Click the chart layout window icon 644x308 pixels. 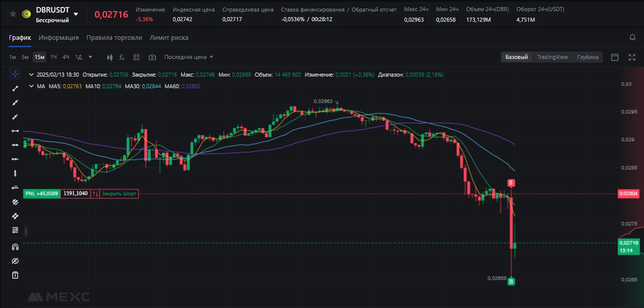click(x=615, y=57)
